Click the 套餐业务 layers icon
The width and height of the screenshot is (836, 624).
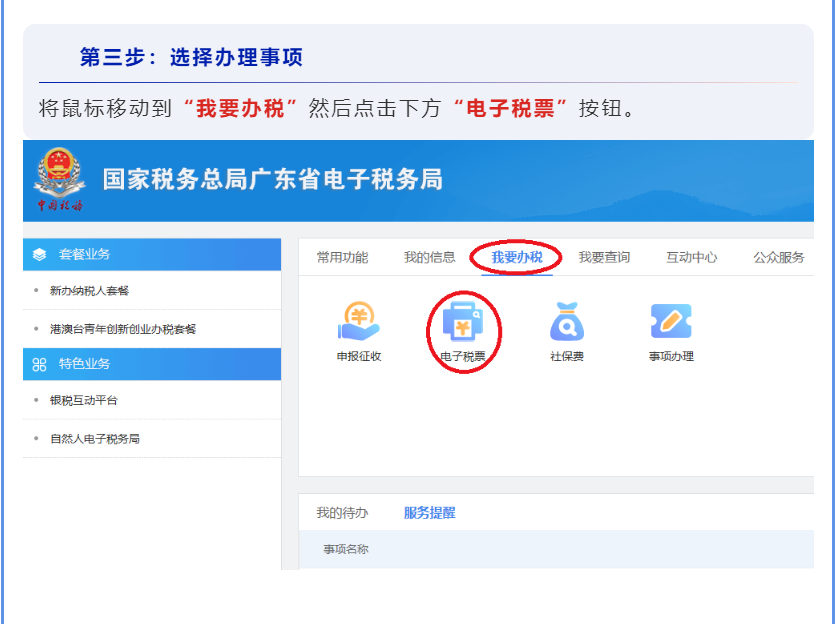point(40,255)
